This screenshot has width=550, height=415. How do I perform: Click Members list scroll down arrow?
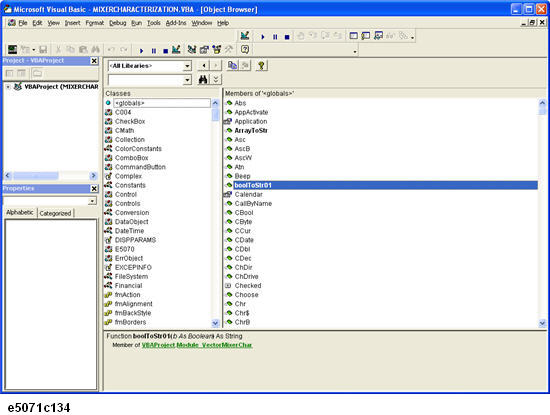[x=542, y=323]
